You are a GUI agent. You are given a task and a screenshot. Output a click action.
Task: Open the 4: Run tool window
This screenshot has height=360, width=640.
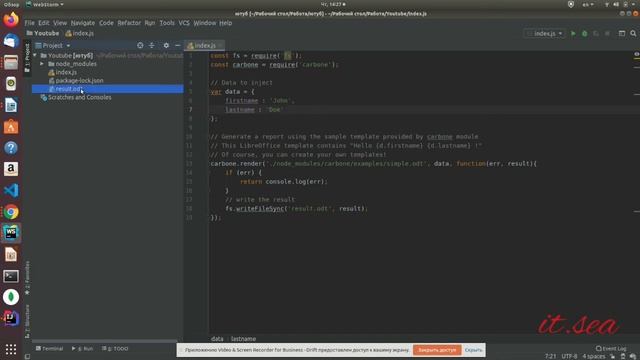82,349
